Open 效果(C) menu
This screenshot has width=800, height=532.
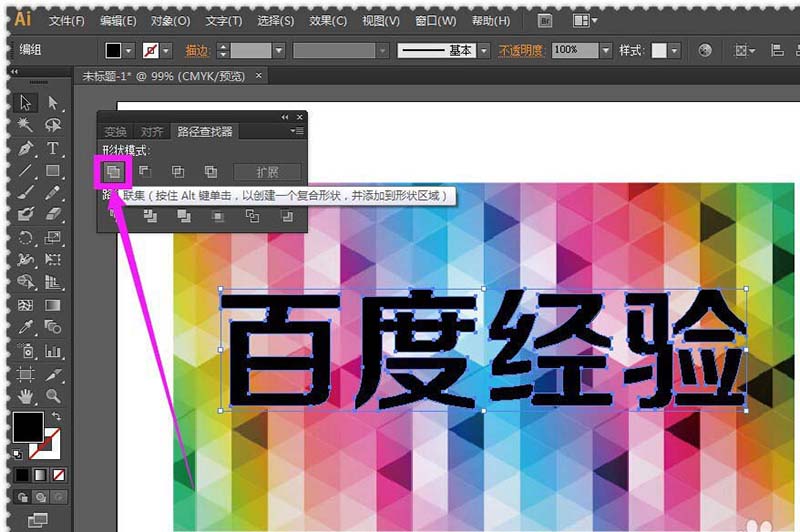328,21
